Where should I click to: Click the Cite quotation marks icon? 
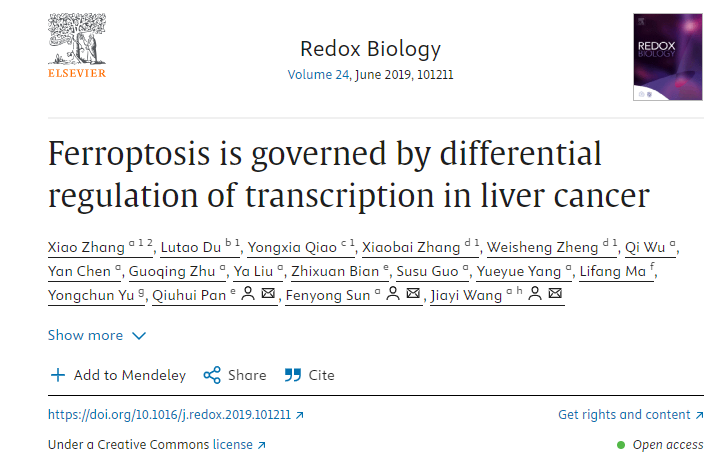293,375
